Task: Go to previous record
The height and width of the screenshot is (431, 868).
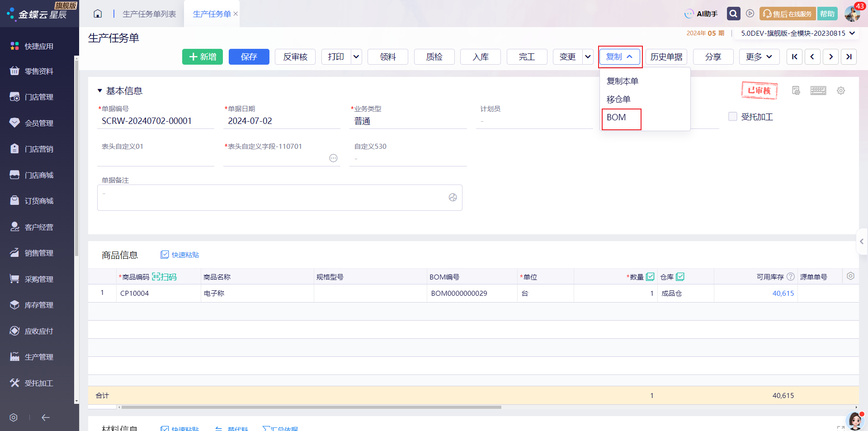Action: pos(812,57)
